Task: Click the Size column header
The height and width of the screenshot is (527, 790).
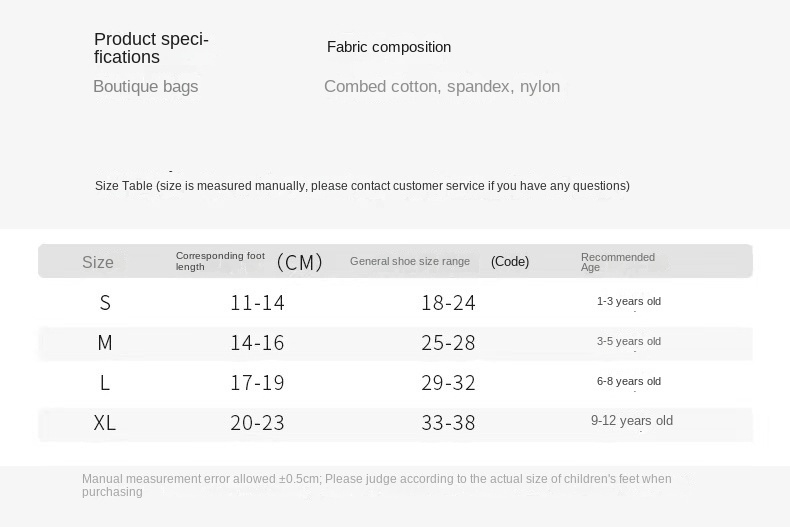Action: click(x=98, y=262)
